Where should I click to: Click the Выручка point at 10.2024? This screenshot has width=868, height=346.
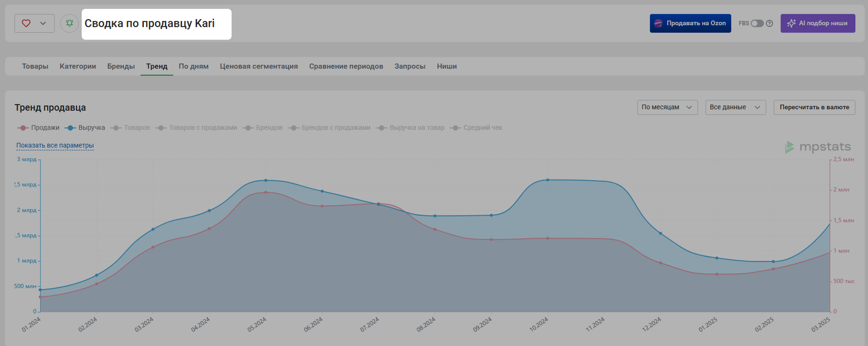coord(548,180)
